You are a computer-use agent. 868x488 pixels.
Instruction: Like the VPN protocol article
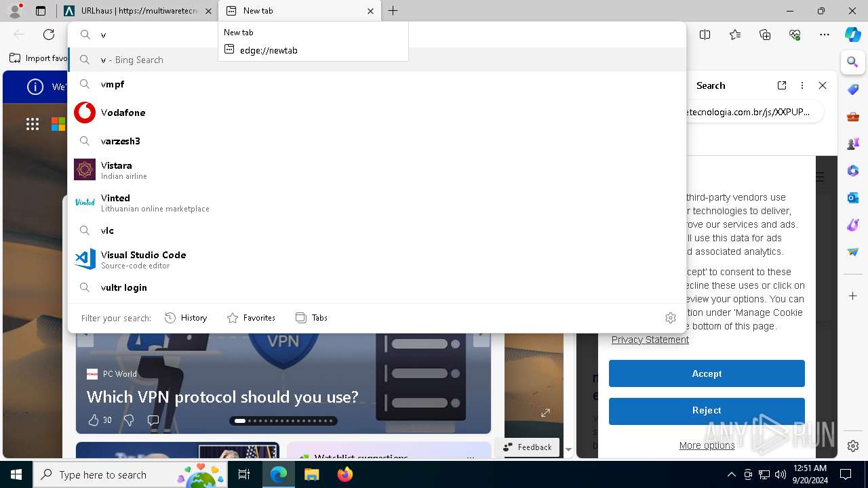pos(94,420)
